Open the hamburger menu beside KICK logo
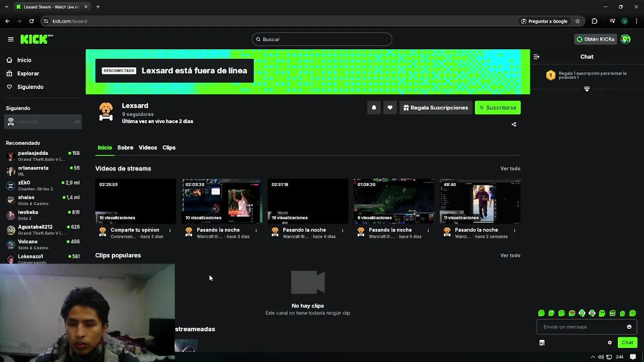This screenshot has width=644, height=362. point(11,39)
